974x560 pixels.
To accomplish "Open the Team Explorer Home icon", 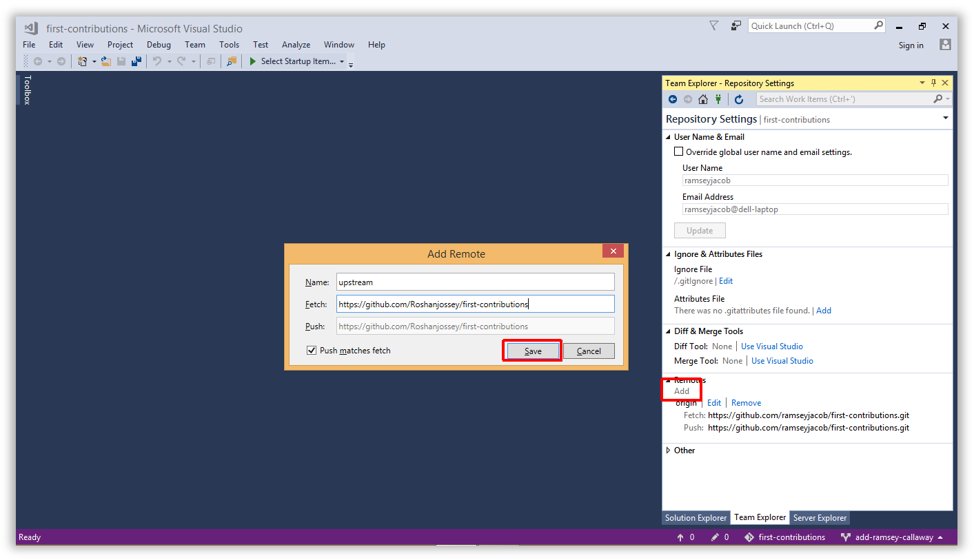I will coord(703,99).
